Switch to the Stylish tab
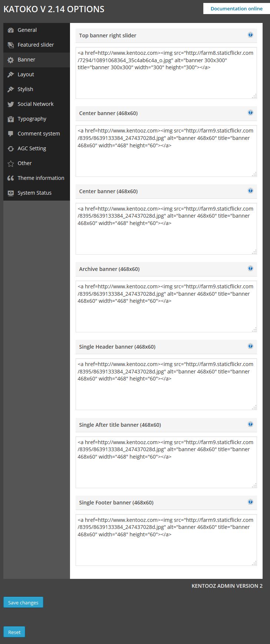270x644 pixels. (25, 89)
